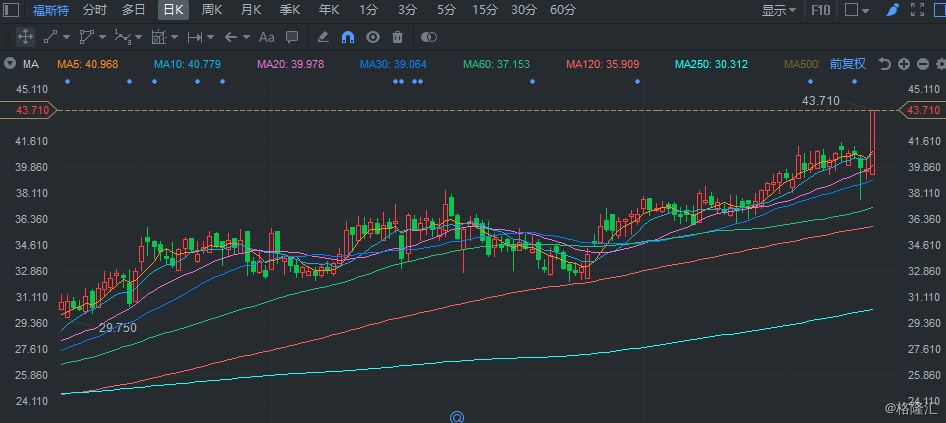This screenshot has height=423, width=946.
Task: Select the wave pattern numbering tool
Action: click(122, 37)
